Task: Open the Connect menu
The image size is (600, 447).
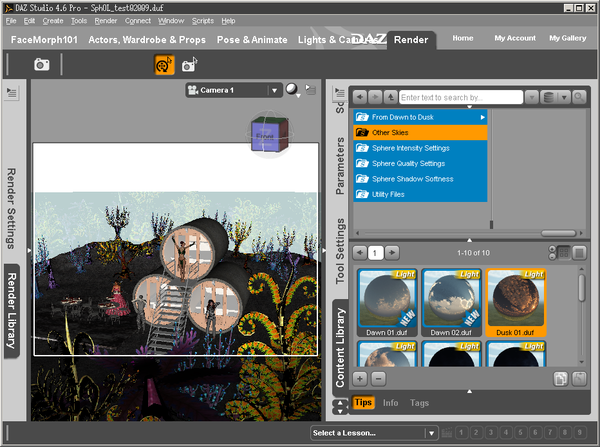Action: tap(138, 21)
